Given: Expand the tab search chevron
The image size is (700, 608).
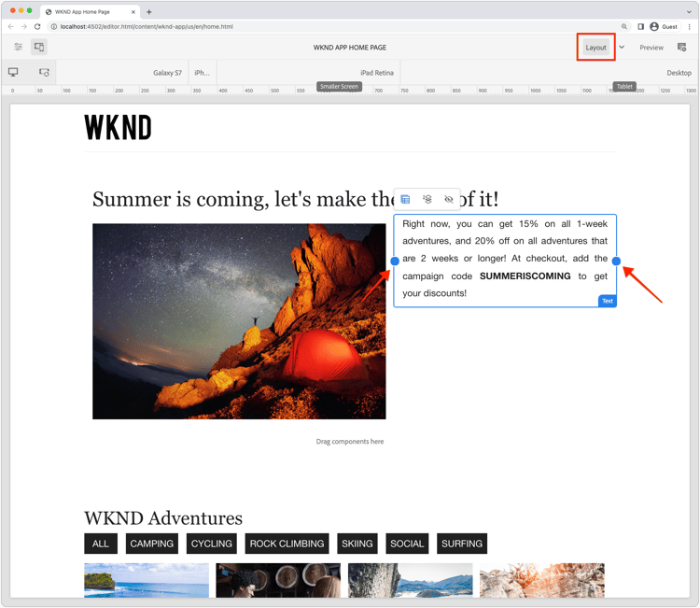Looking at the screenshot, I should pos(689,12).
